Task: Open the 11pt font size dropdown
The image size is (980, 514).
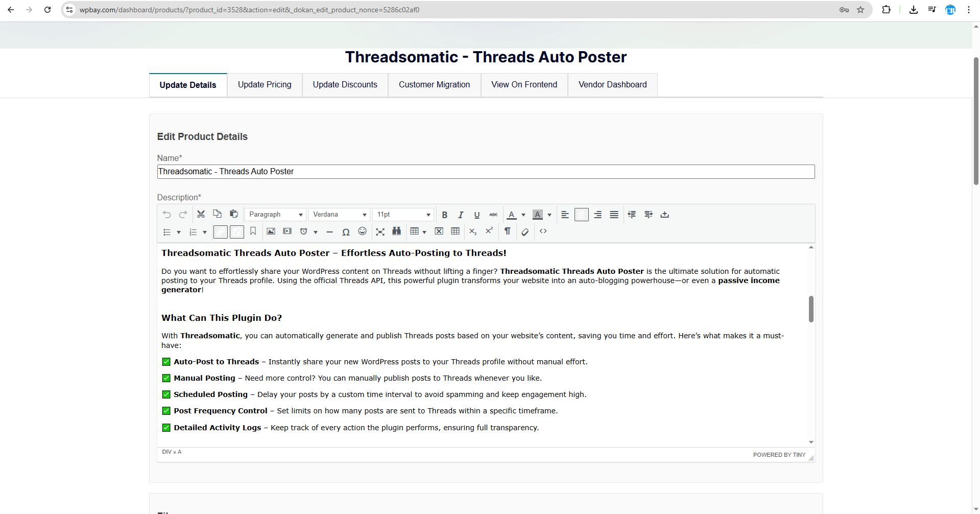Action: point(403,215)
